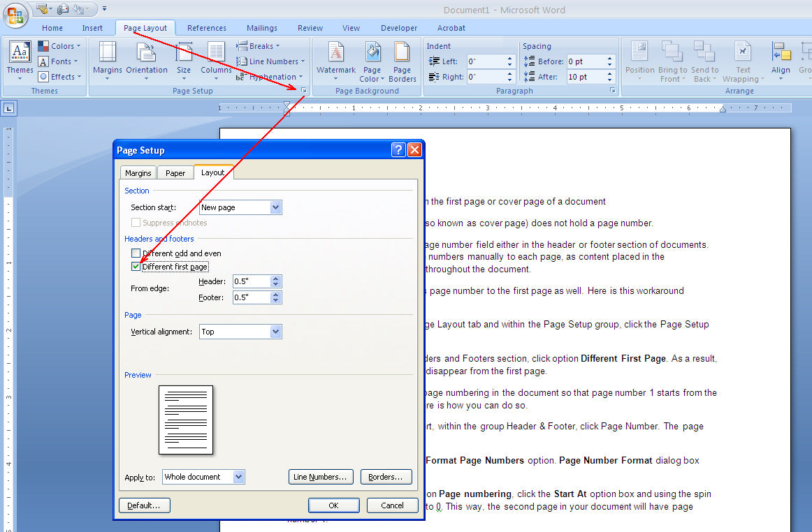Screen dimensions: 812x532
Task: Click the Footer distance input field
Action: (252, 297)
